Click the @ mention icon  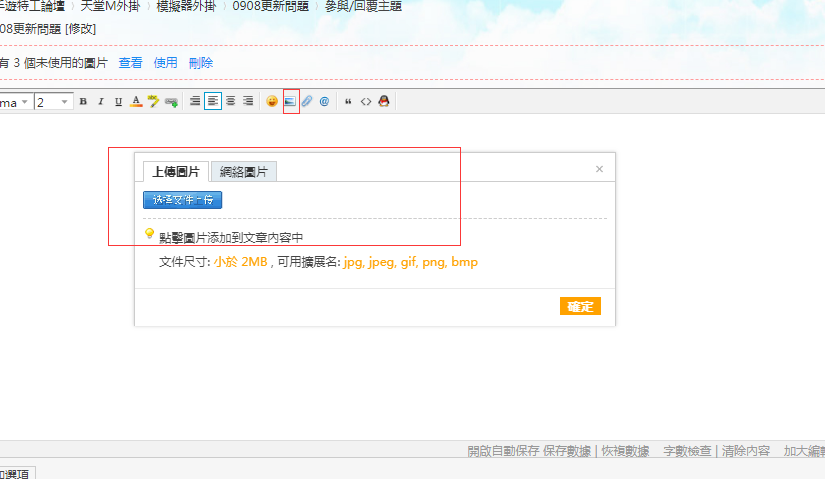point(325,101)
